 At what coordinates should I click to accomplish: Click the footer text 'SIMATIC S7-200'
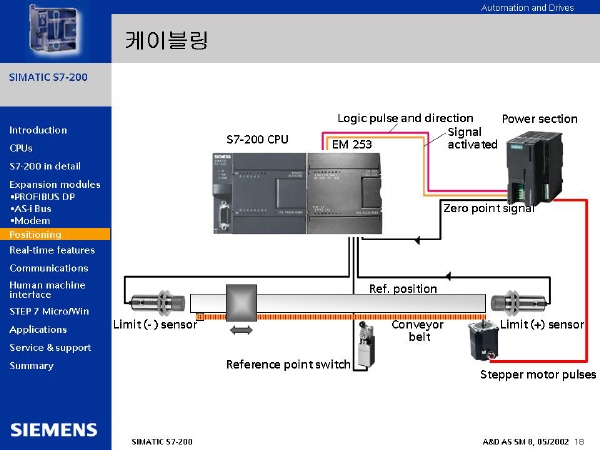pyautogui.click(x=162, y=442)
